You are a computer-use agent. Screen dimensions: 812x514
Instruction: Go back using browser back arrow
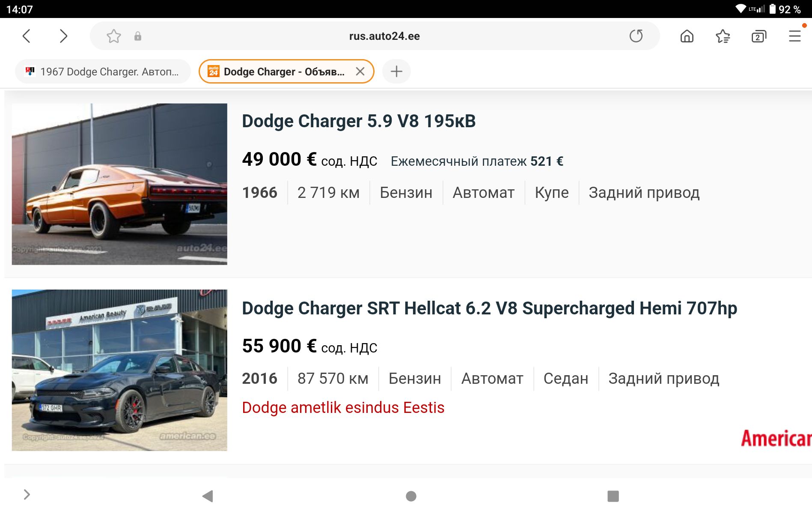pos(27,36)
